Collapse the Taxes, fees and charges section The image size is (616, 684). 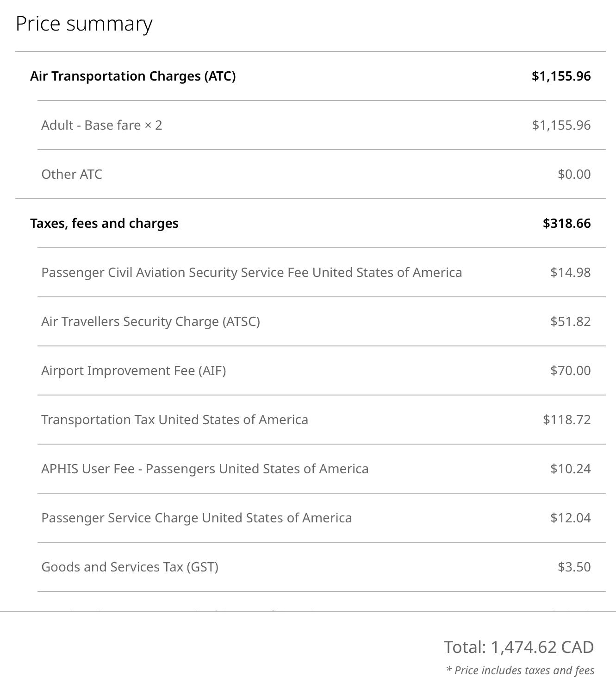pos(104,223)
